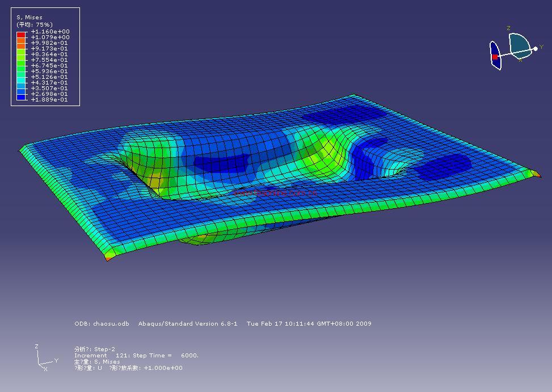Click the Step-2 label in the state block

tap(104, 349)
